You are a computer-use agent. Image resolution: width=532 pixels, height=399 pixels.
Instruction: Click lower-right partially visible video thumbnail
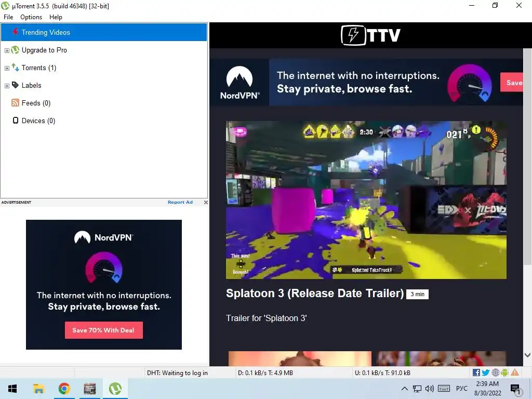pyautogui.click(x=442, y=358)
